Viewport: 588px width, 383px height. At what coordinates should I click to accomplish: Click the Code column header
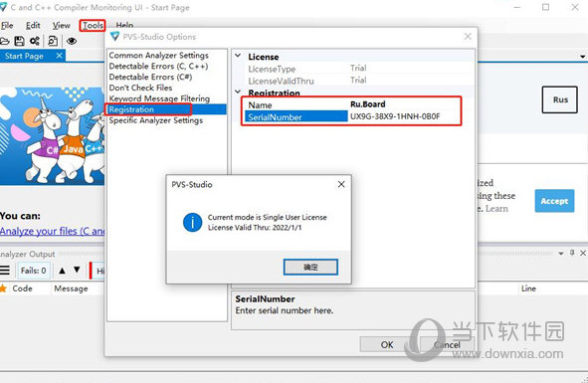click(x=22, y=288)
